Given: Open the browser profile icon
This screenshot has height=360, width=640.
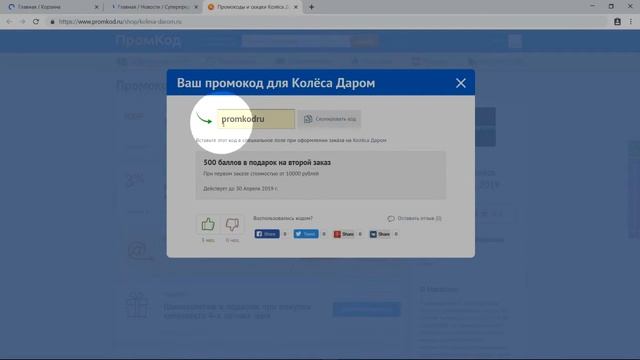Looking at the screenshot, I should [x=617, y=22].
